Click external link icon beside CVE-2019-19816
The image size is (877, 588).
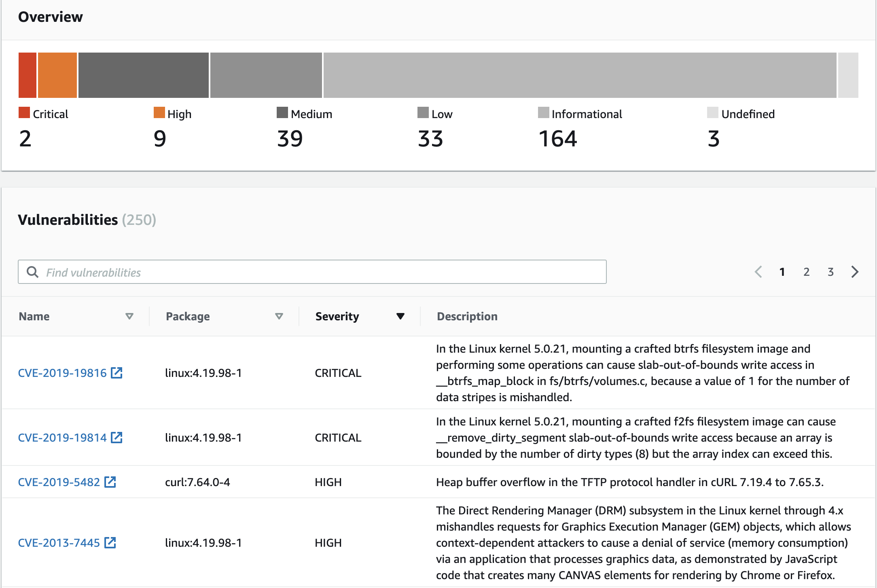pos(117,373)
